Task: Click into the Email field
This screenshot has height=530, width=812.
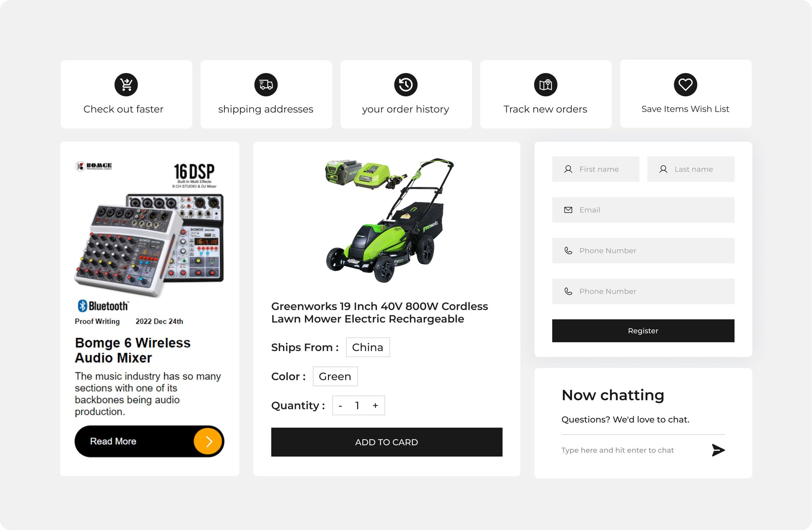Action: point(643,210)
